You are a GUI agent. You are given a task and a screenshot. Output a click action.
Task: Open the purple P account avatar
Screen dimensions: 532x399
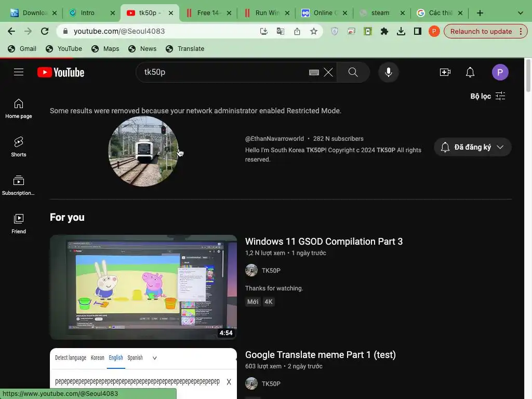pos(500,72)
